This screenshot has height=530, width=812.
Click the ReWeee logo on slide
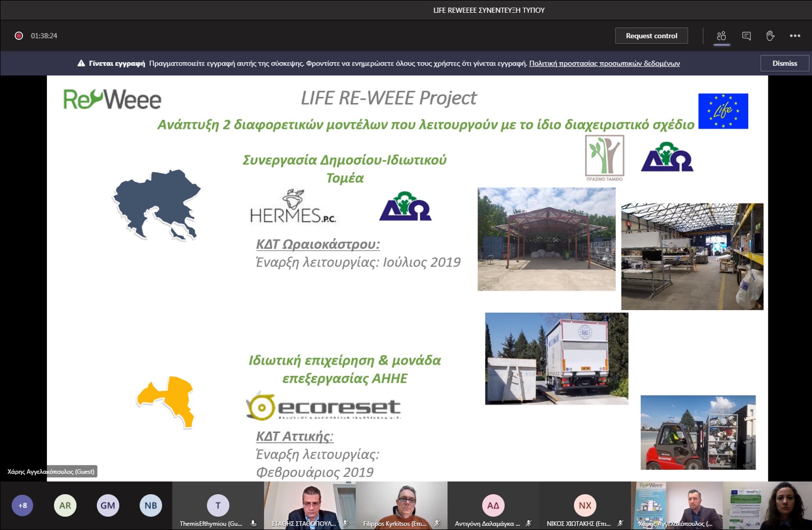112,99
